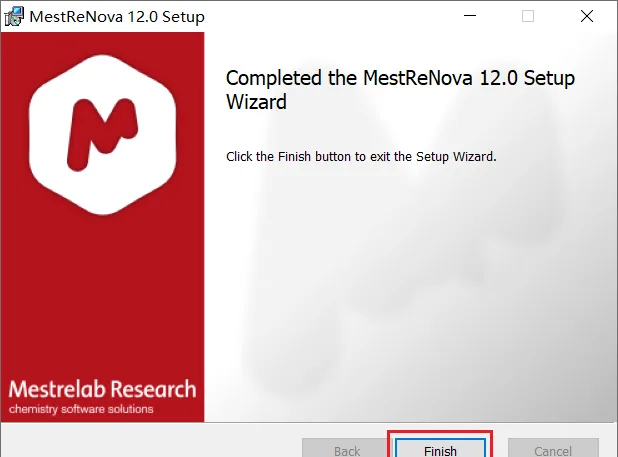The image size is (618, 457).
Task: Click the 'Mestrelab Research' brand text
Action: (102, 389)
